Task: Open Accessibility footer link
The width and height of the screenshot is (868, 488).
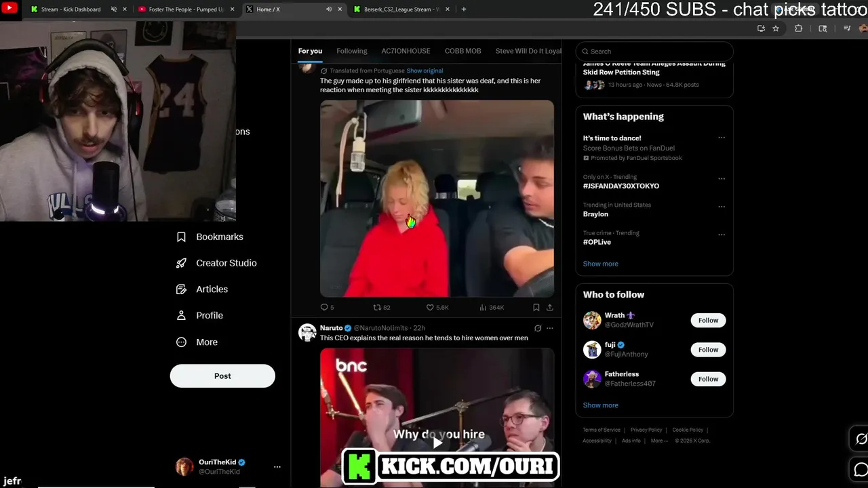Action: tap(597, 441)
